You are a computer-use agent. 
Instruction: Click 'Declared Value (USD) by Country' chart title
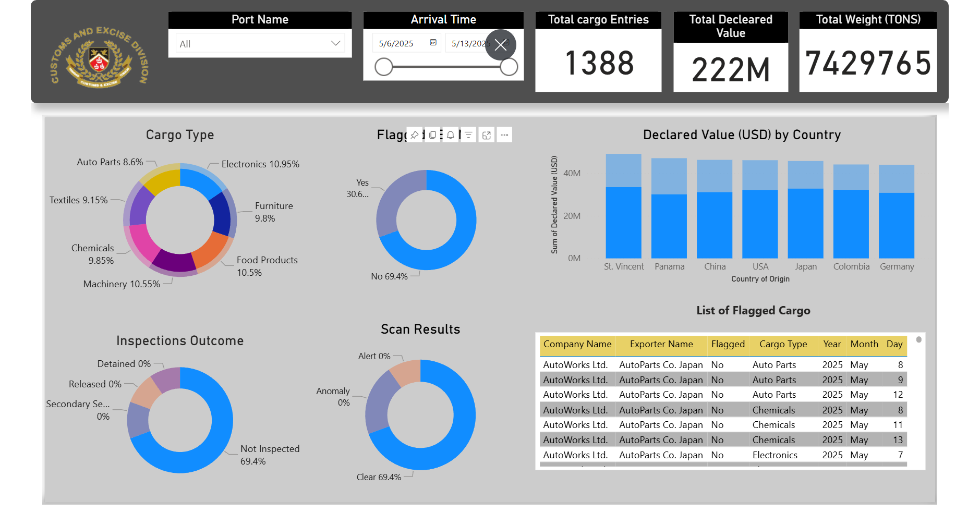pos(742,135)
